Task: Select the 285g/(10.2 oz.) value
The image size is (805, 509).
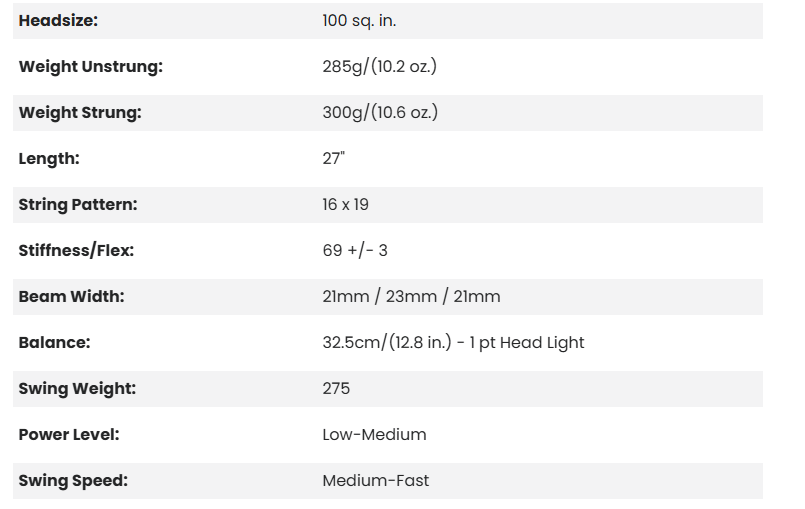Action: [x=380, y=67]
